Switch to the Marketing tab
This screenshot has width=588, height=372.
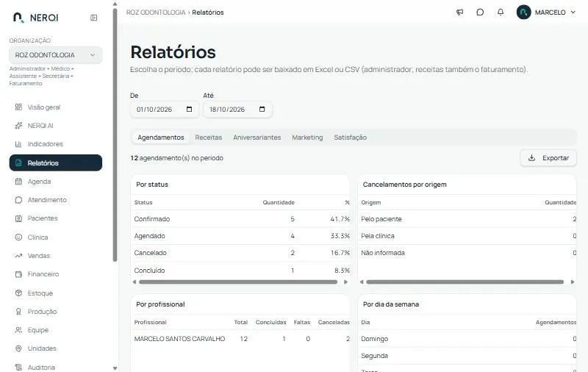[307, 137]
